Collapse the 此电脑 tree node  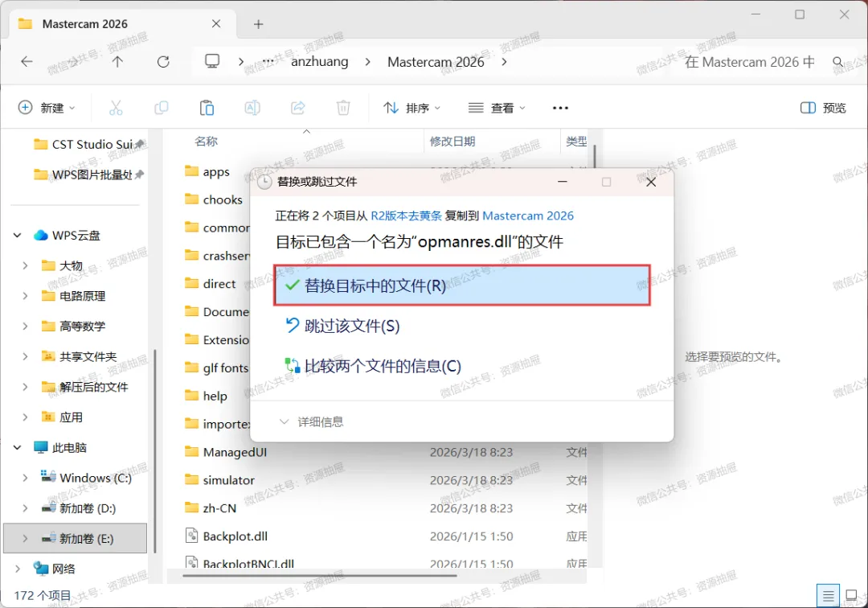pyautogui.click(x=17, y=447)
